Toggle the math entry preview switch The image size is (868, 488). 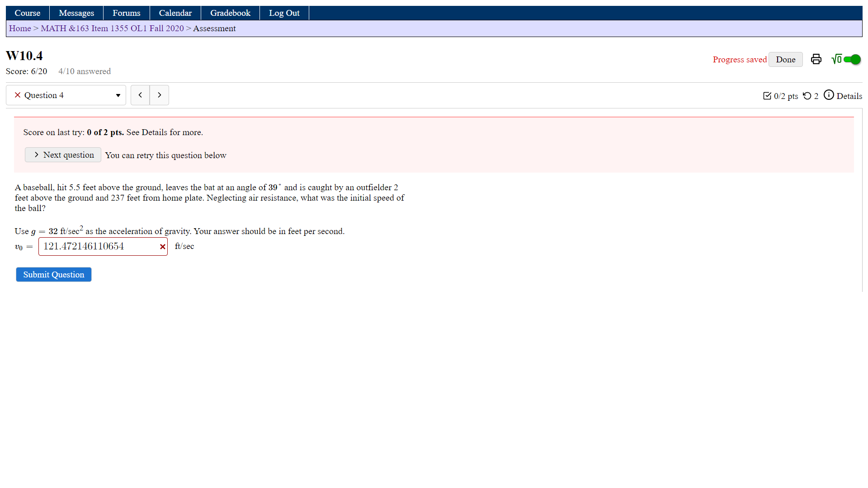[853, 59]
